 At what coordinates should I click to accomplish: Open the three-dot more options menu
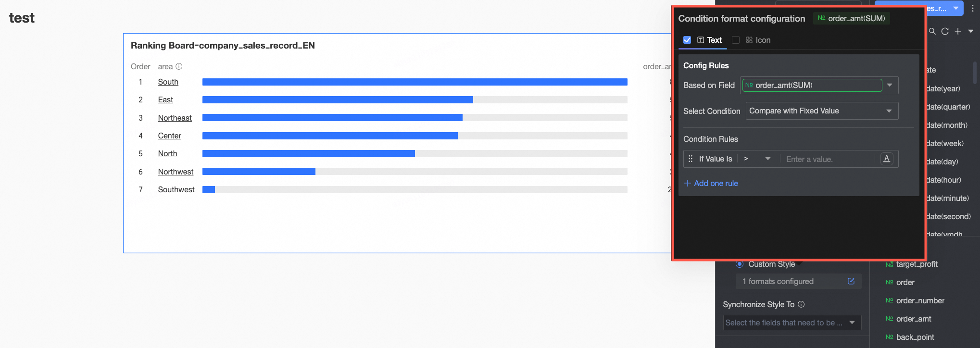pos(972,8)
